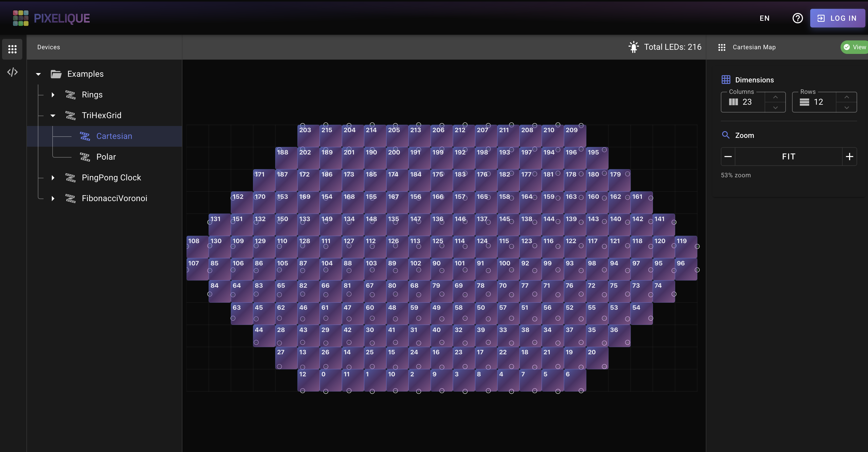This screenshot has width=868, height=452.
Task: Click the LED bulb icon beside Total LEDs
Action: (x=634, y=47)
